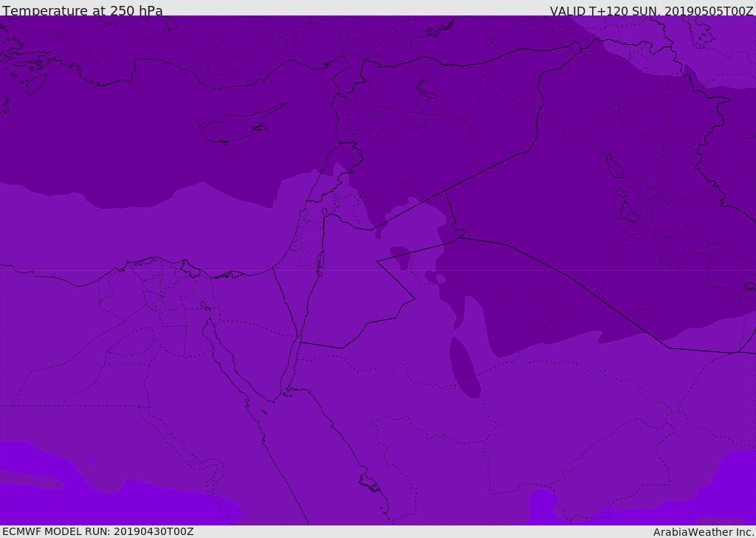Click the small lake in northern Syria
Viewport: 756px width, 538px height.
click(427, 89)
